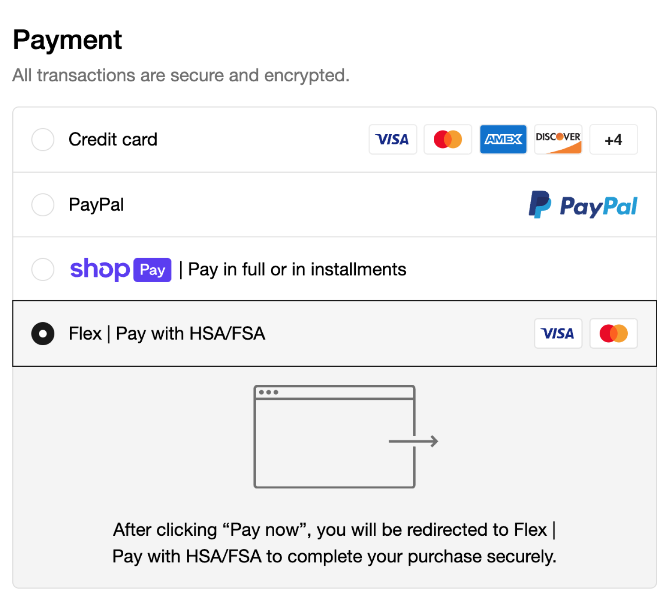
Task: Click "Pay in full or in installments" text
Action: pos(297,269)
